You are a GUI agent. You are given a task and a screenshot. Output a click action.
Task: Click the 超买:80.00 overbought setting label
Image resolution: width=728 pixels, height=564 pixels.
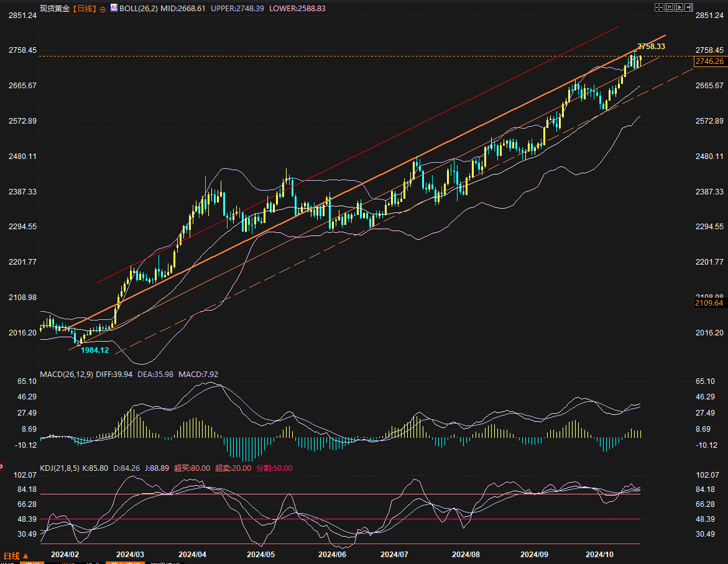(192, 468)
